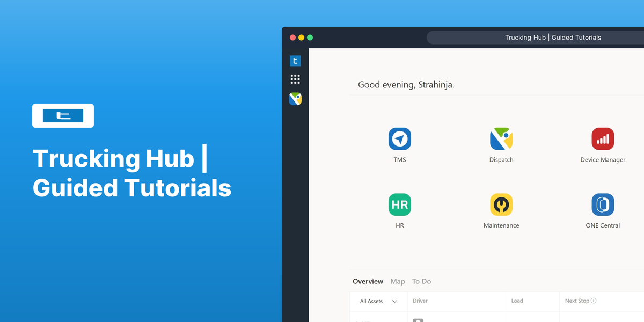Expand the All Assets filter dropdown
644x322 pixels.
click(x=378, y=301)
